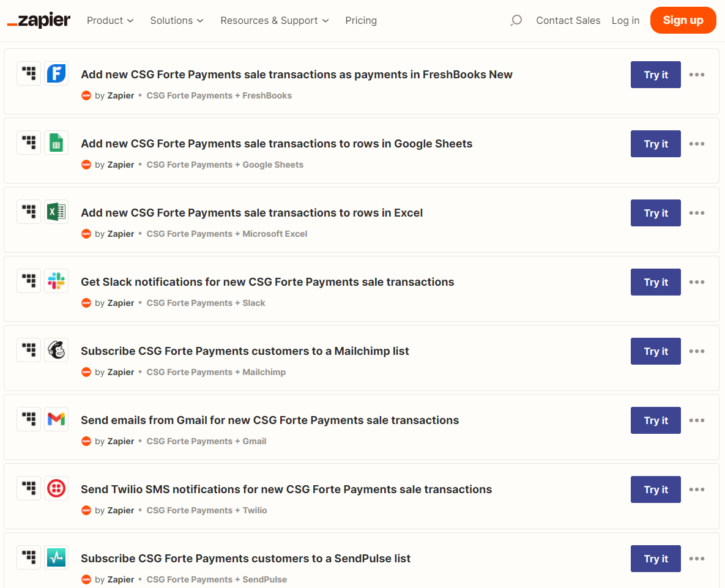Click CSG Forte icon in Slack row
Screen dimensions: 725x588
29,281
